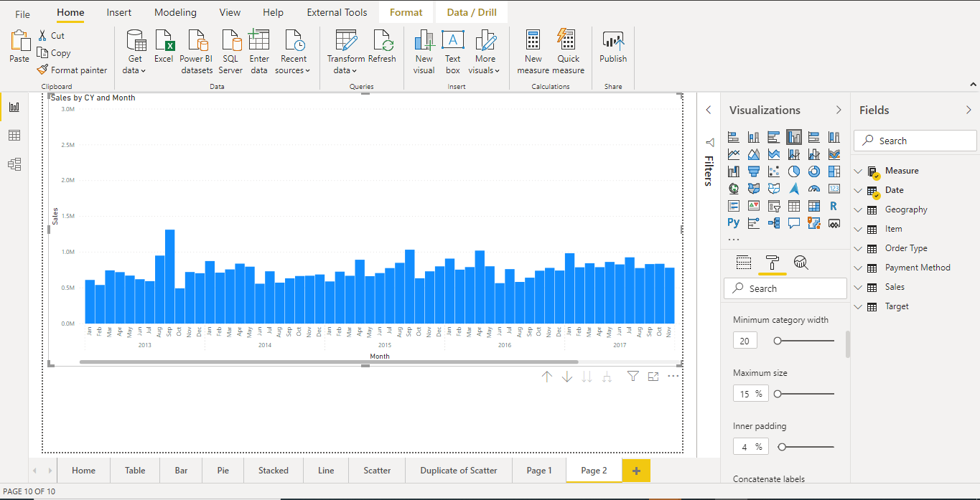Expand the Order Type table
The image size is (980, 500).
pos(858,248)
